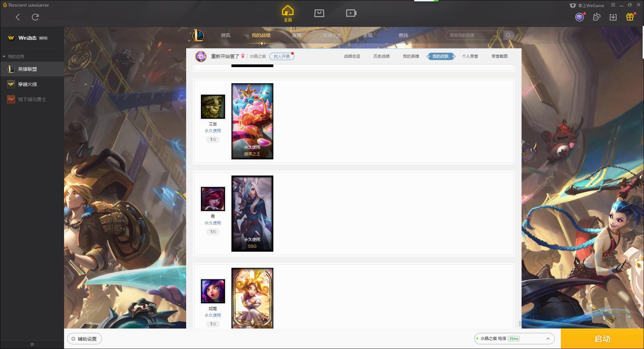Screen dimensions: 644x349
Task: Click the League of Legends logo icon
Action: [x=198, y=35]
